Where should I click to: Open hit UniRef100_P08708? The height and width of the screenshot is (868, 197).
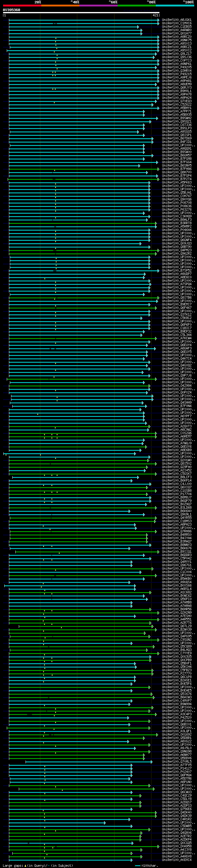point(177,203)
